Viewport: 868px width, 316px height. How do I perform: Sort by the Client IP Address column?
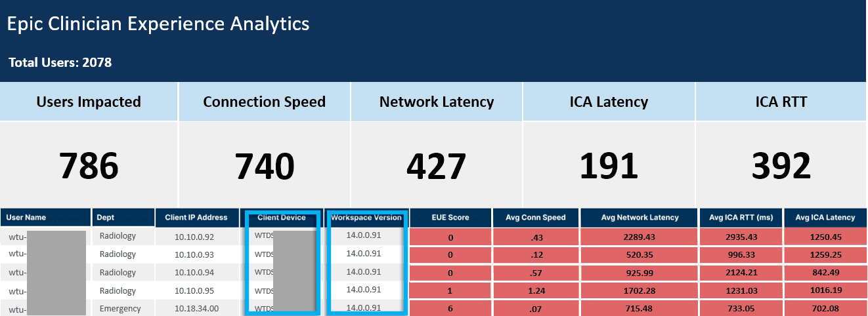(198, 217)
